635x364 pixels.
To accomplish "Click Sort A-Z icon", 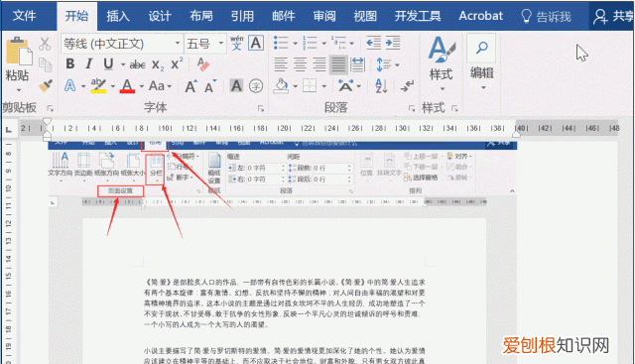I will [381, 86].
